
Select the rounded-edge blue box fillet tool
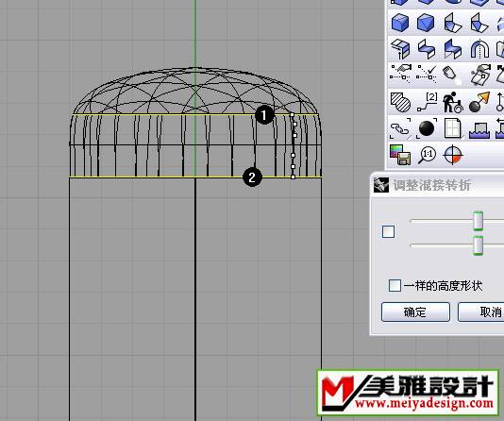pyautogui.click(x=400, y=23)
